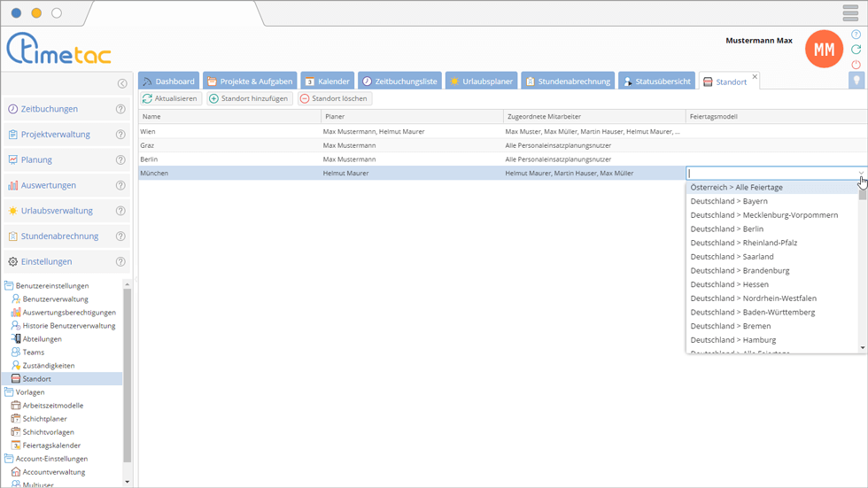Open Feiertagskalender in the settings tree
This screenshot has height=488, width=868.
(x=51, y=445)
